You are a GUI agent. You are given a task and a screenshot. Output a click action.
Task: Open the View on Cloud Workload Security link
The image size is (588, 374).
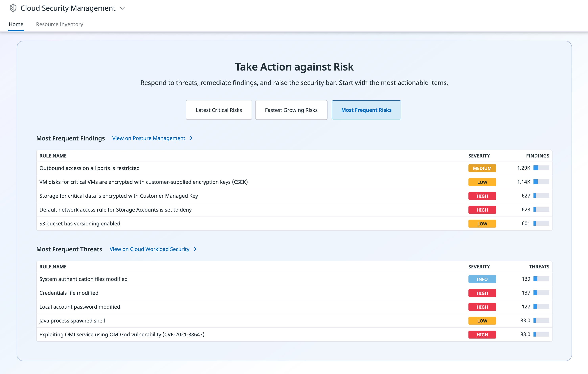point(149,249)
